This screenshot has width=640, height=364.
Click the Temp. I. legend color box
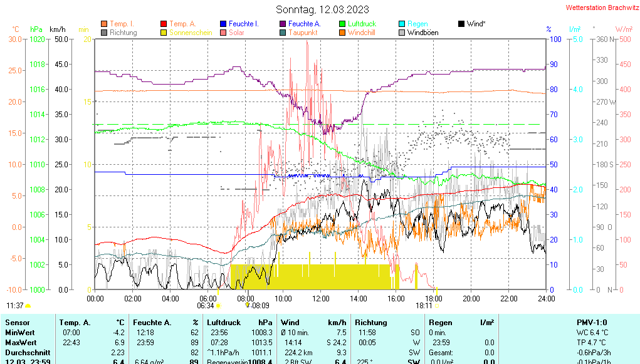click(x=104, y=24)
